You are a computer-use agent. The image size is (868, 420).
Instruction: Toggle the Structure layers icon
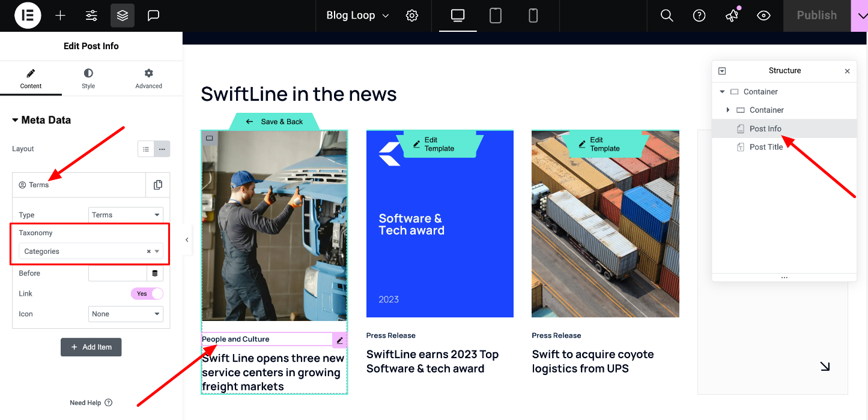123,16
